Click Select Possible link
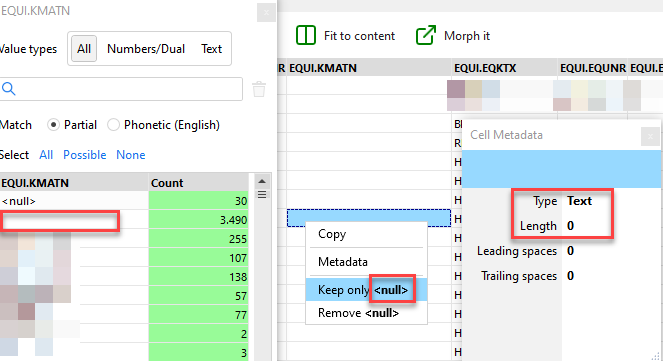The width and height of the screenshot is (663, 361). coord(85,155)
